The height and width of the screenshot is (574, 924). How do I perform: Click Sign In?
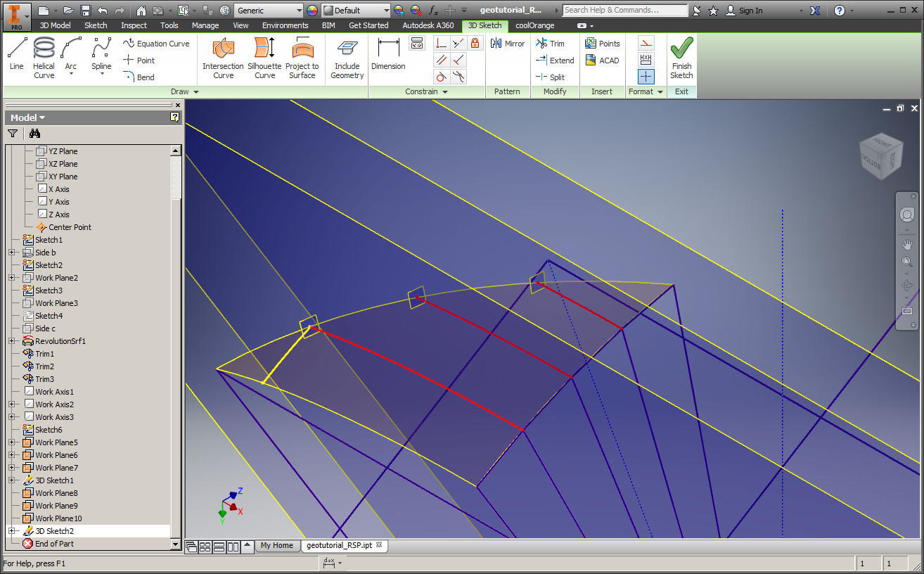[744, 11]
